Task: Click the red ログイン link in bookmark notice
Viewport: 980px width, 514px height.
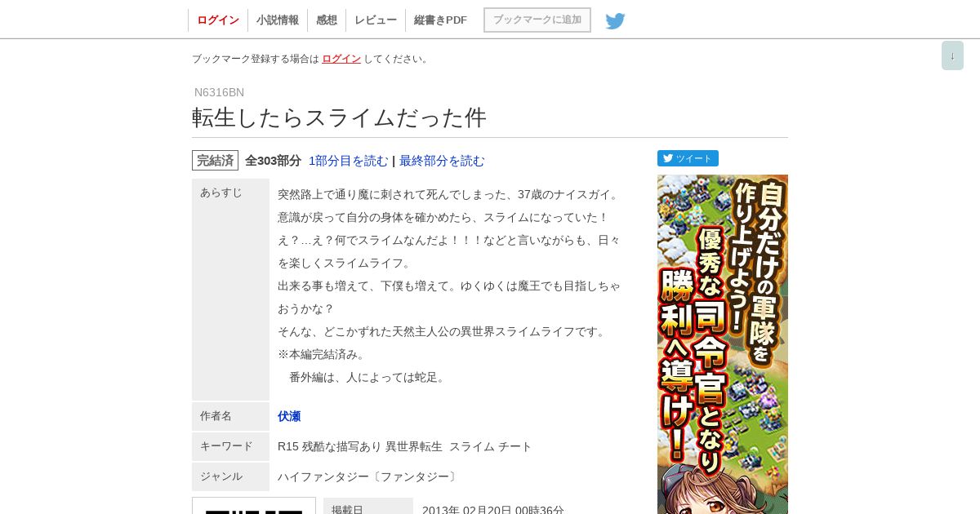Action: 341,59
